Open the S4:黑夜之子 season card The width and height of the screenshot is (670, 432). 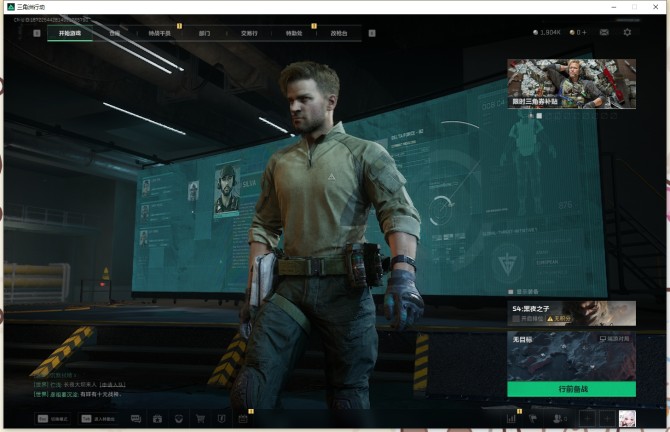[571, 313]
